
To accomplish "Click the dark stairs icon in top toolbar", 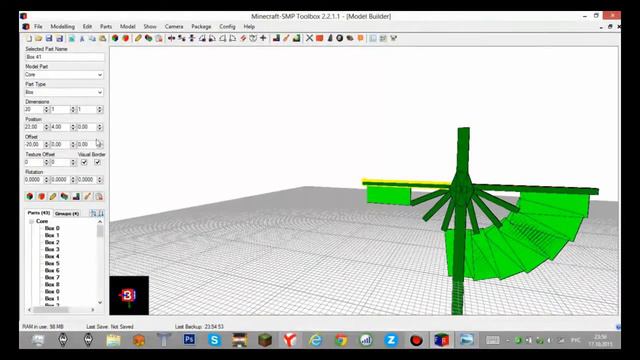I will [x=276, y=38].
